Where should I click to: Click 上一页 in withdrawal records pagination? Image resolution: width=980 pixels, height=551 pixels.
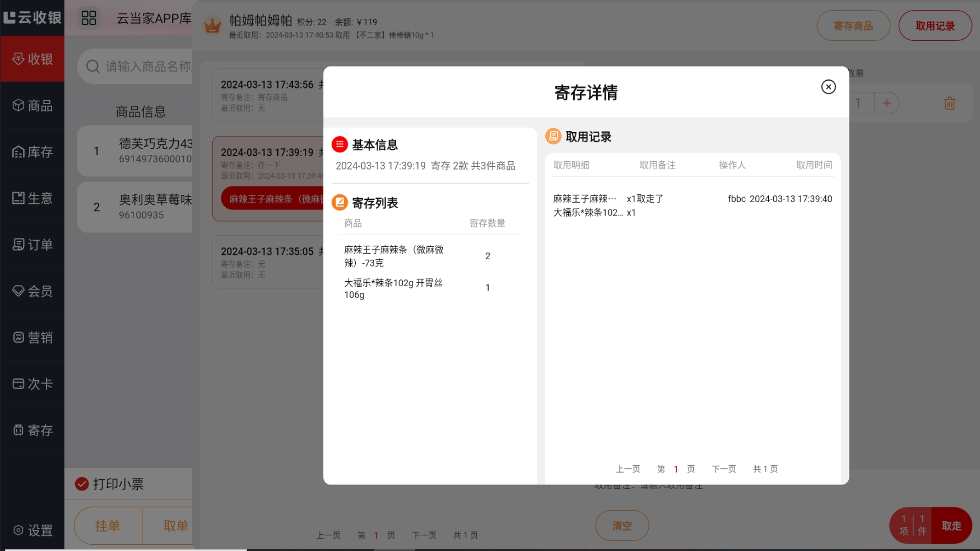pos(628,469)
